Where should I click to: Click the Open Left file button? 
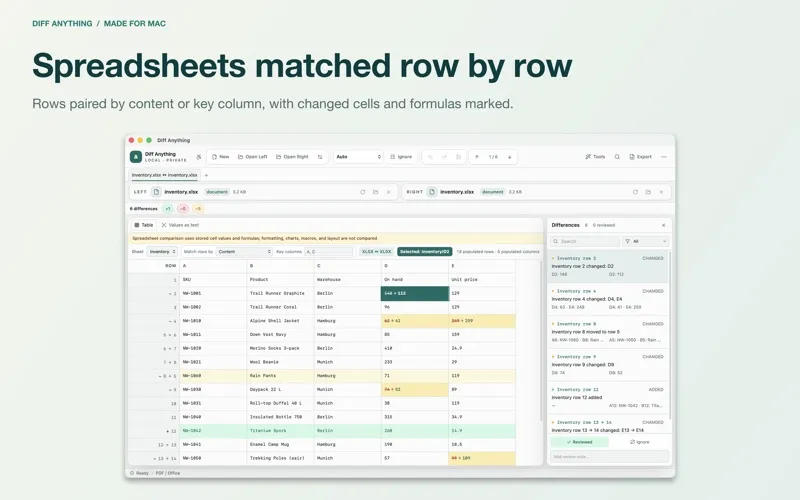click(x=253, y=157)
